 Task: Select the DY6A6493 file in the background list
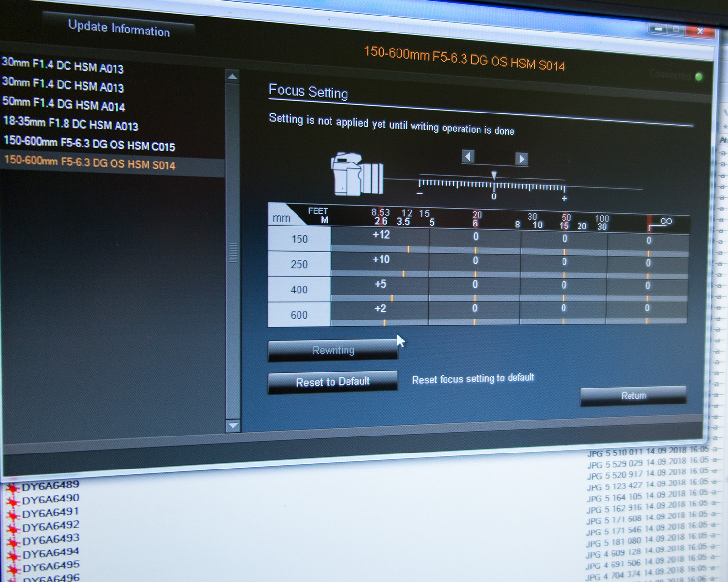(x=50, y=539)
